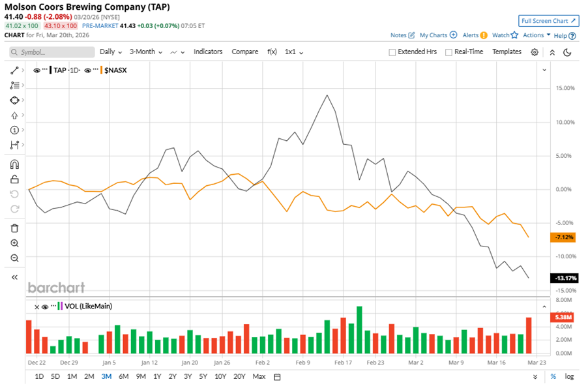Collapse the header with the double up arrow
The height and width of the screenshot is (390, 588).
tap(552, 52)
